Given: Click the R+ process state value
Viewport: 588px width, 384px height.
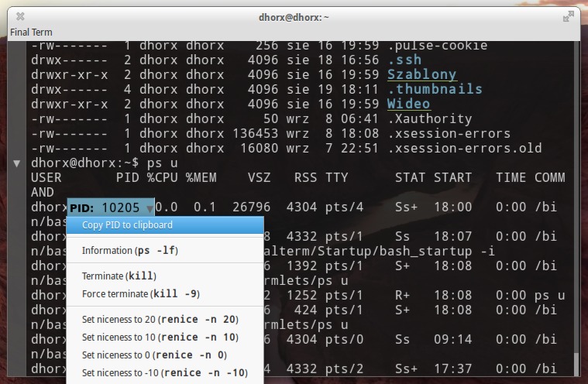Looking at the screenshot, I should [x=402, y=295].
